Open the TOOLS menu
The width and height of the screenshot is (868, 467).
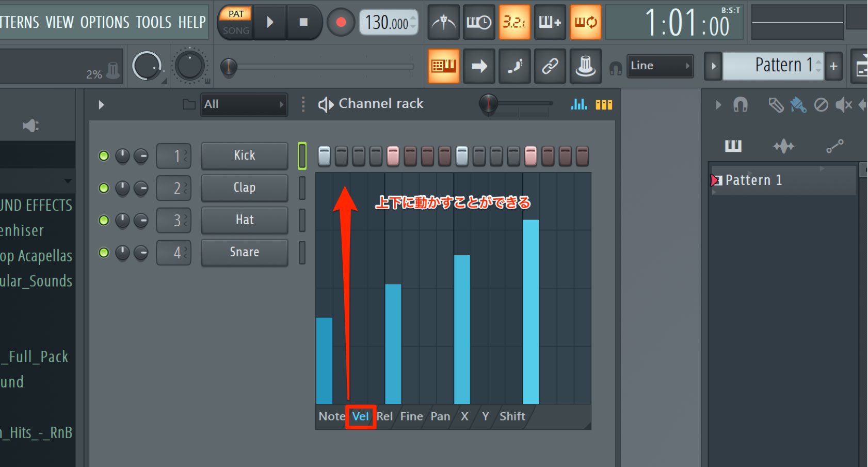click(x=154, y=22)
